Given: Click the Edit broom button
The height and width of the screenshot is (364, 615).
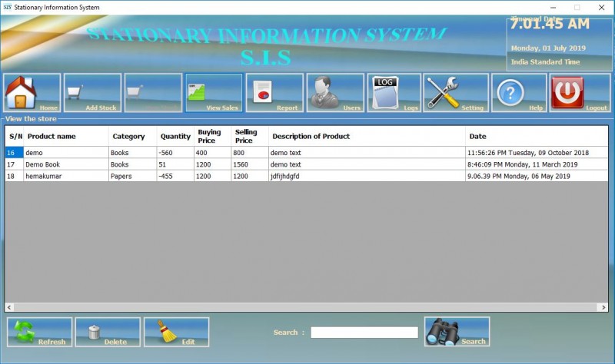Looking at the screenshot, I should pyautogui.click(x=177, y=333).
